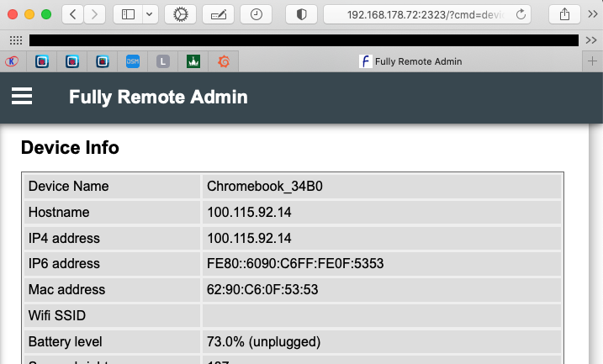Click the Fully Remote Admin header title
The width and height of the screenshot is (603, 364).
tap(158, 98)
